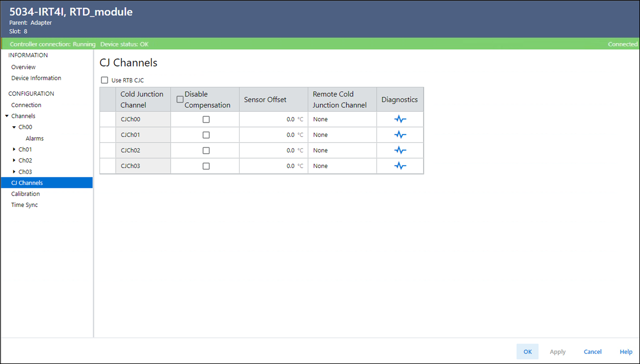640x364 pixels.
Task: Open the Overview page
Action: [x=23, y=67]
